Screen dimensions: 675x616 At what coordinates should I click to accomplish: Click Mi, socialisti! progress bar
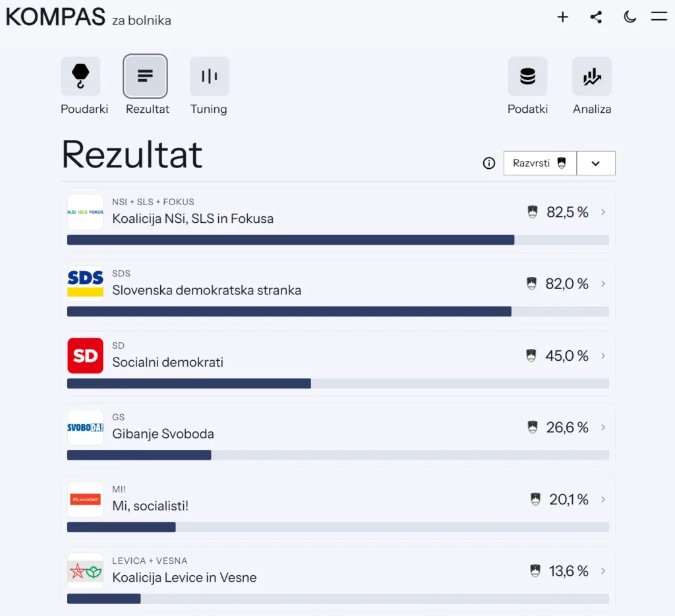tap(337, 527)
